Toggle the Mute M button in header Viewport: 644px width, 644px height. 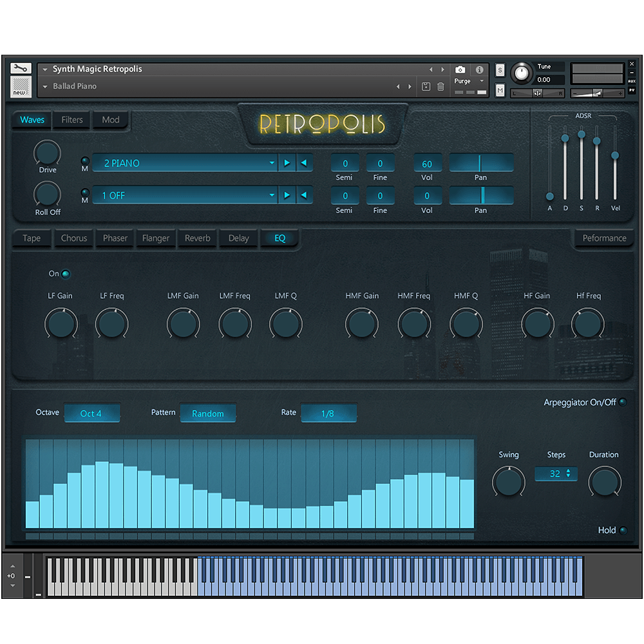tap(500, 90)
